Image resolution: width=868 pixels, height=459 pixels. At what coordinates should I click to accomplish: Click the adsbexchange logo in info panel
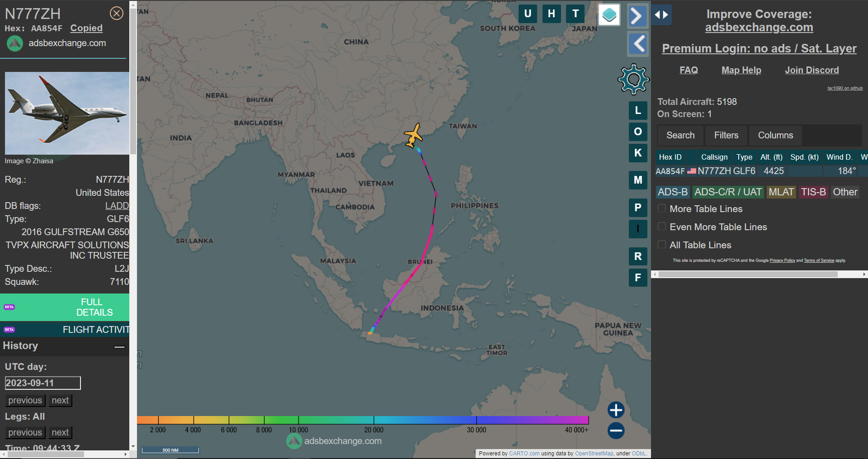pos(15,43)
